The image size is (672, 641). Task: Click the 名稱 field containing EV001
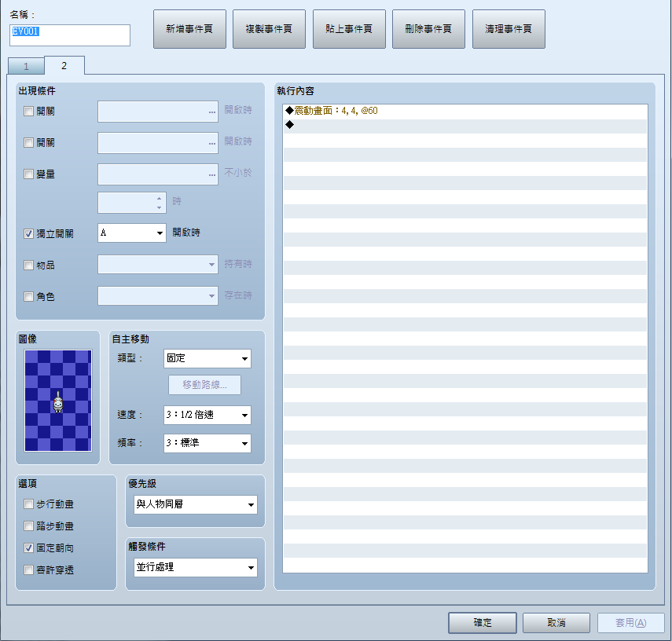tap(70, 35)
